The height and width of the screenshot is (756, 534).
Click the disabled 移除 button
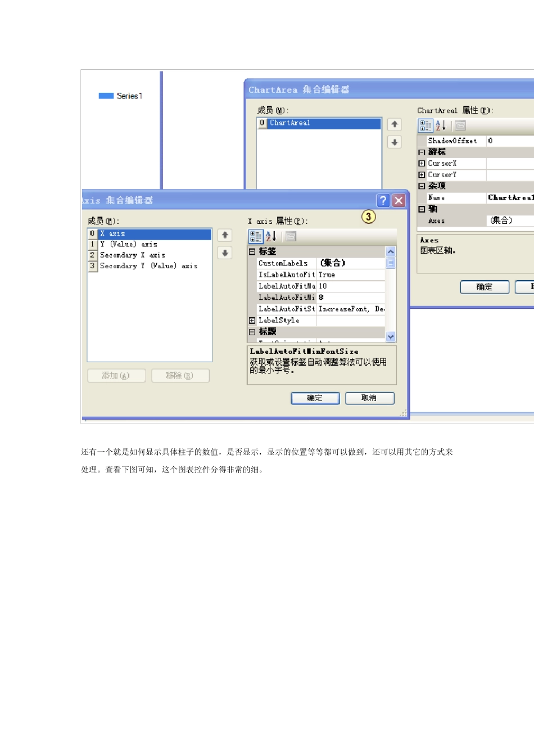180,376
